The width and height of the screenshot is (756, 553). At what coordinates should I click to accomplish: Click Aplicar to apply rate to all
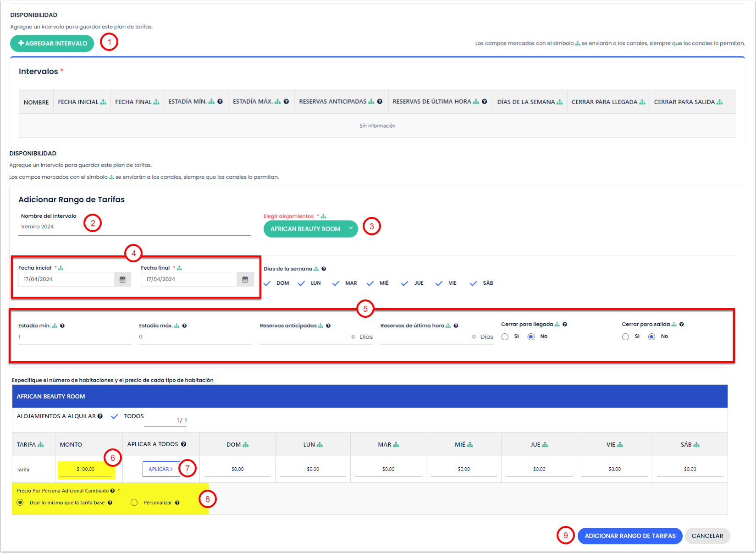pyautogui.click(x=161, y=469)
